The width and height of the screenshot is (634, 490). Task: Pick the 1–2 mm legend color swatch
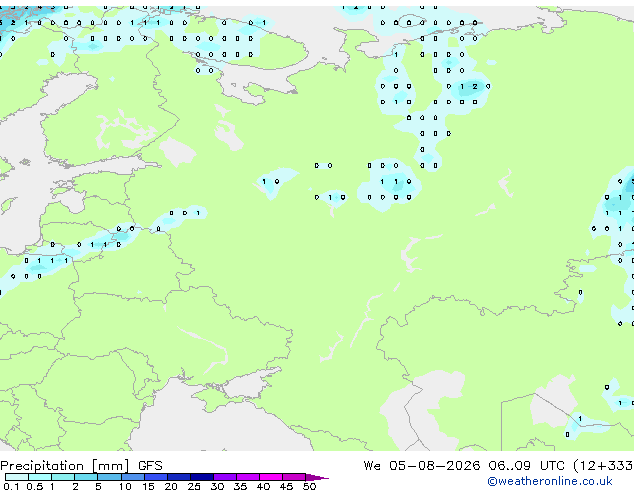[x=63, y=477]
